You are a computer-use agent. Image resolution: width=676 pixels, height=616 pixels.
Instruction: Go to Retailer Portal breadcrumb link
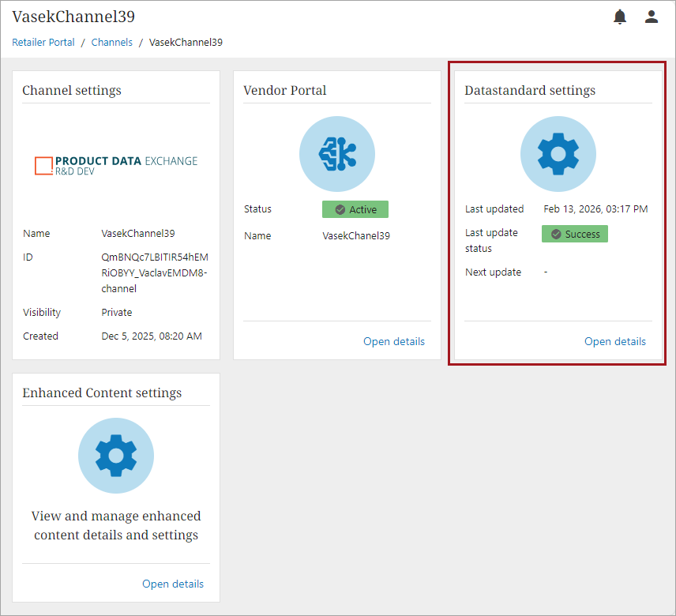pyautogui.click(x=43, y=43)
